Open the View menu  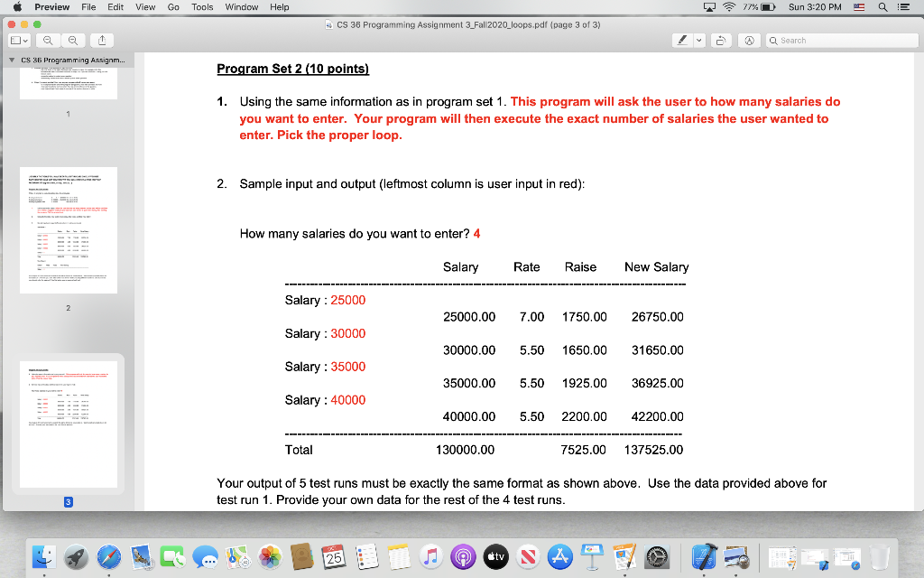145,7
